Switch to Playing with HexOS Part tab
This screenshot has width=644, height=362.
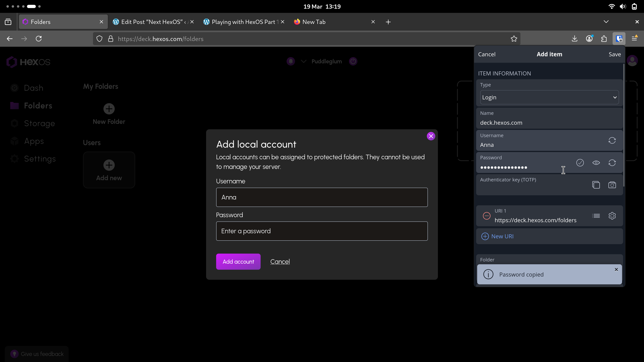coord(244,22)
